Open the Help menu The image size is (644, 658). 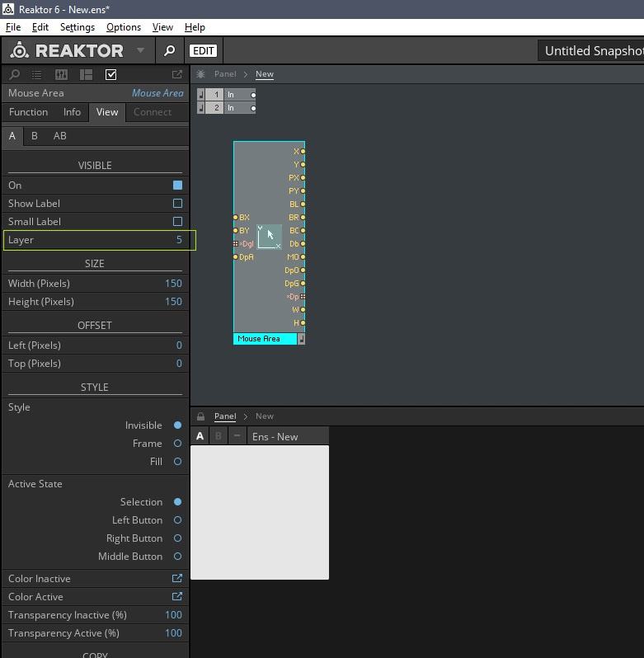pos(195,27)
